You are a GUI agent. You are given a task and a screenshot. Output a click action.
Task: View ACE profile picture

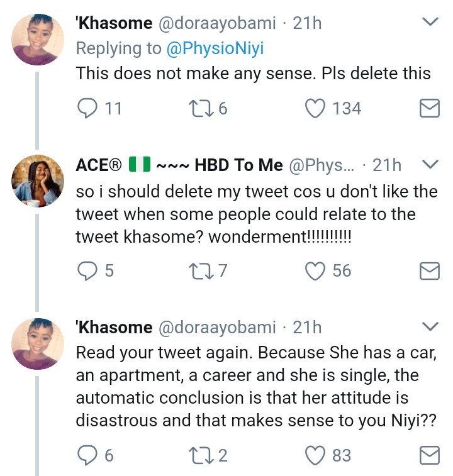[x=38, y=182]
